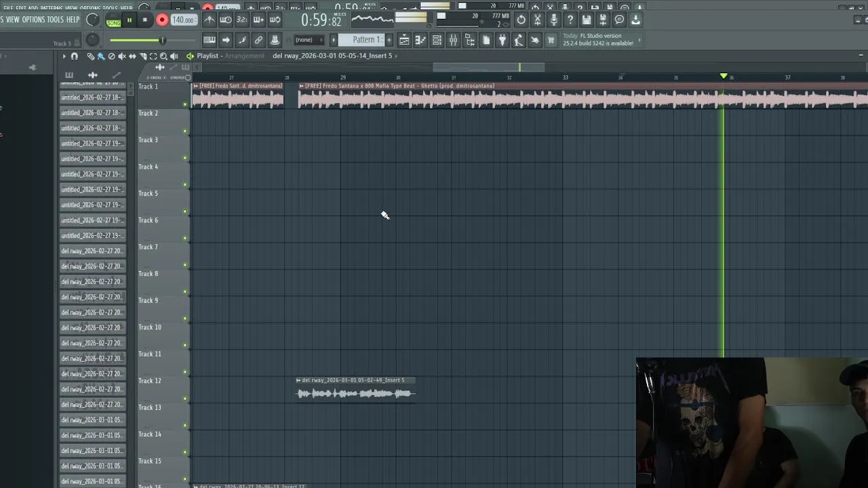Screen dimensions: 868x488
Task: Save project with floppy disk icon
Action: pos(587,20)
